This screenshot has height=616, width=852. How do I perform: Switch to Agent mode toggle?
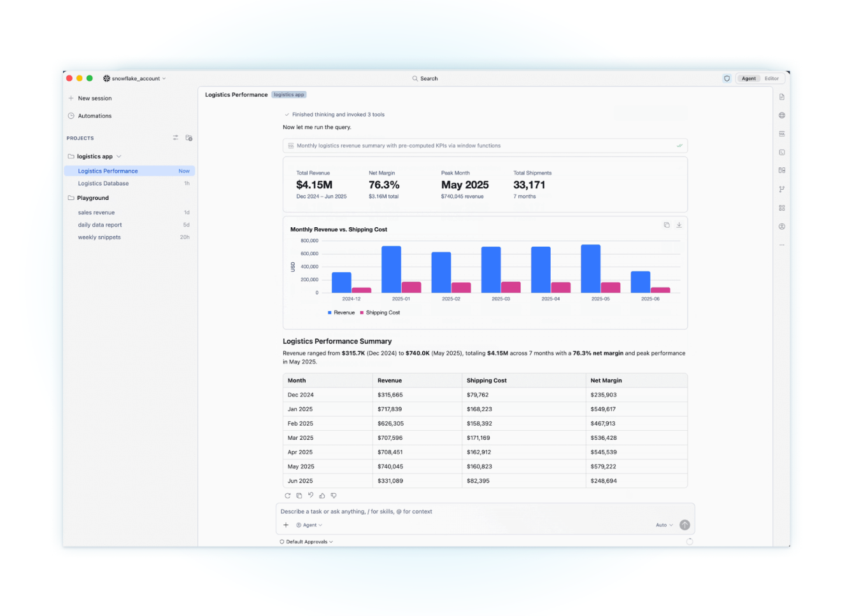pyautogui.click(x=748, y=78)
